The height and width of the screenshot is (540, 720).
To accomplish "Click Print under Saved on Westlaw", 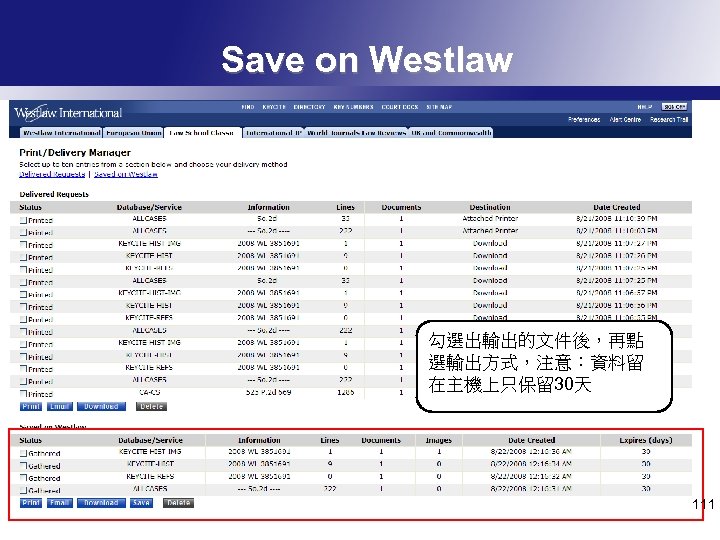I will coord(31,503).
